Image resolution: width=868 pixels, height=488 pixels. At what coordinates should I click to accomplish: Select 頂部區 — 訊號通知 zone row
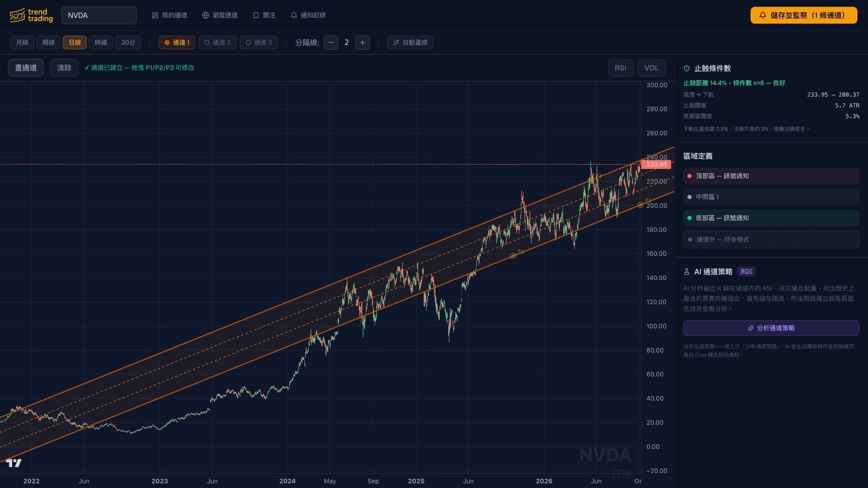coord(771,176)
